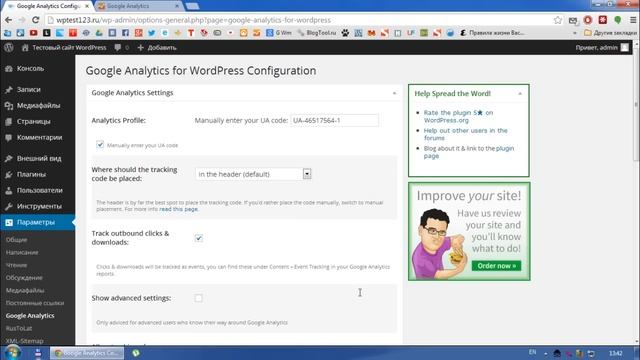640x360 pixels.
Task: Open the YouTube bookmark icon
Action: 33,33
